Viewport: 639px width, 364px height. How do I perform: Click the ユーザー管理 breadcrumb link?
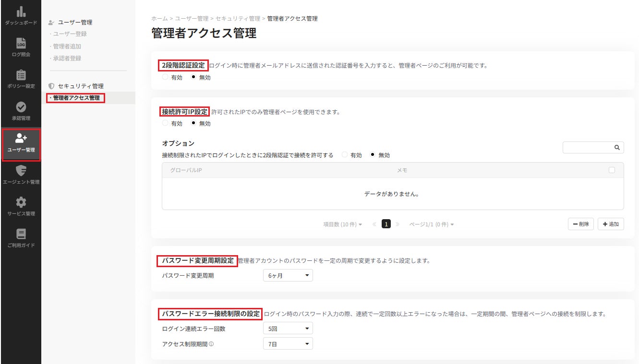point(192,18)
